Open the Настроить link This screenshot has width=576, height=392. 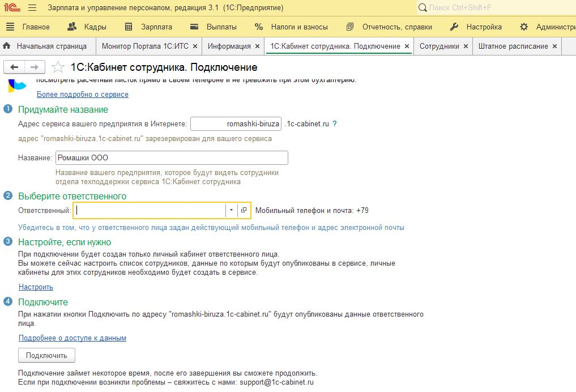[36, 287]
